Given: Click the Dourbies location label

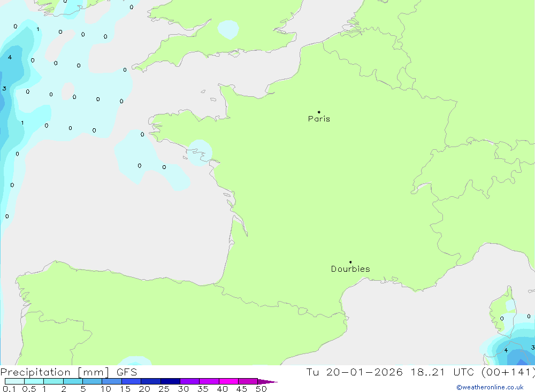Looking at the screenshot, I should pos(350,269).
